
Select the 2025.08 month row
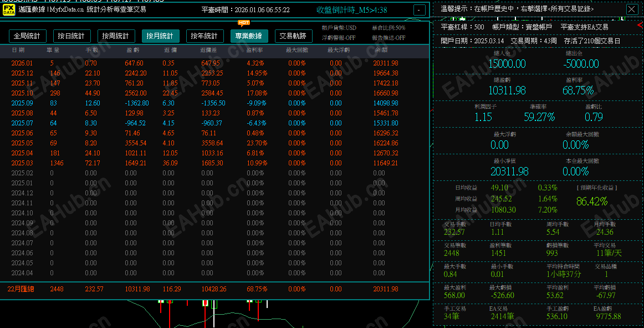[x=214, y=113]
